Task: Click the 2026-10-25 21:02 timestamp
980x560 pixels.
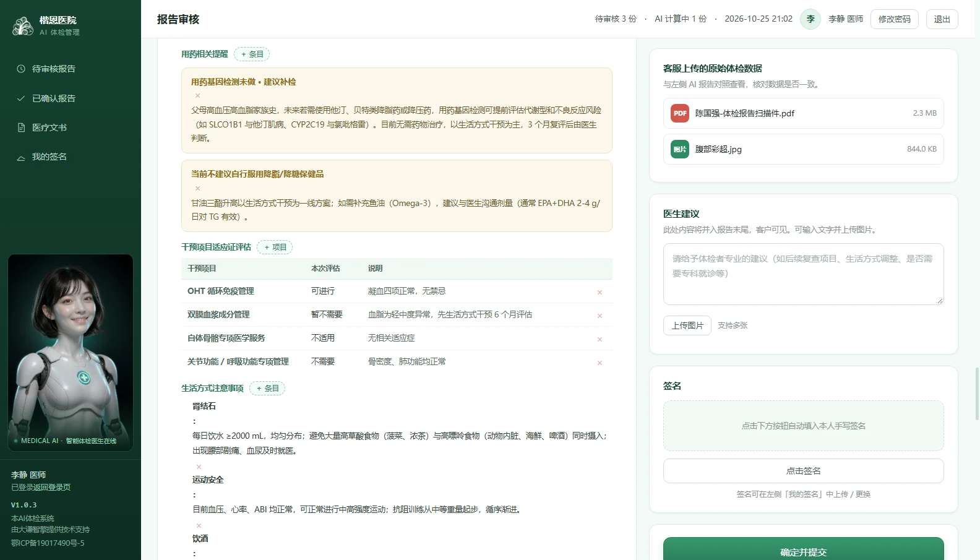Action: 759,19
